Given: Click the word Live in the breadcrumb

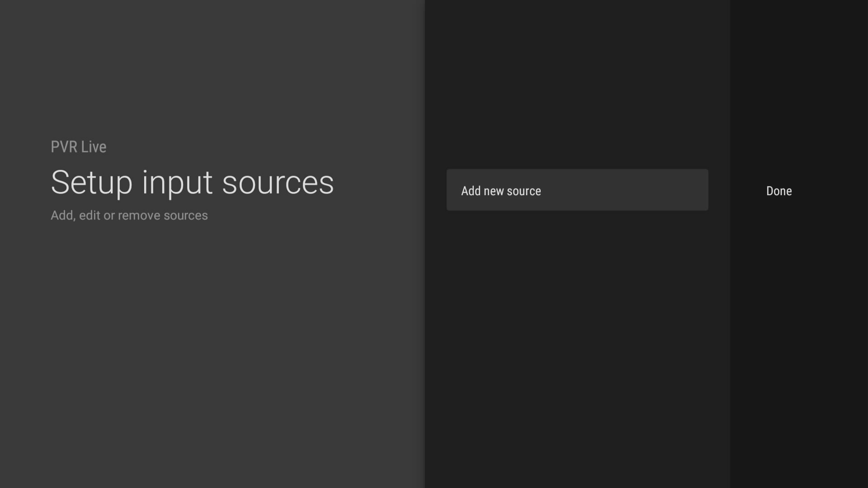Looking at the screenshot, I should tap(94, 147).
